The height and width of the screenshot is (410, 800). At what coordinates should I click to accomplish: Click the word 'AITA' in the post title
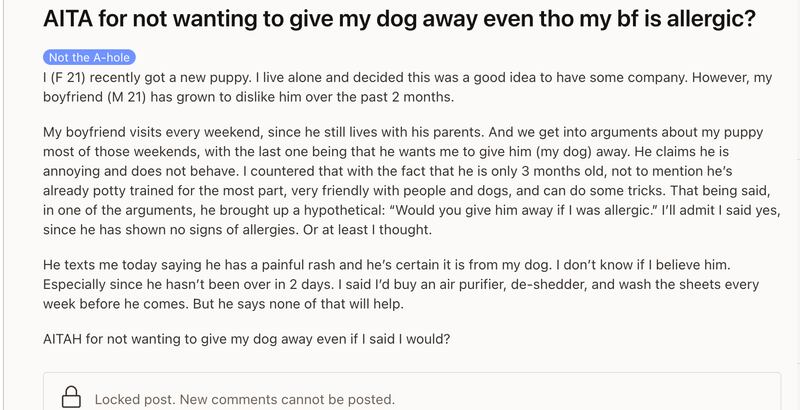(x=67, y=19)
